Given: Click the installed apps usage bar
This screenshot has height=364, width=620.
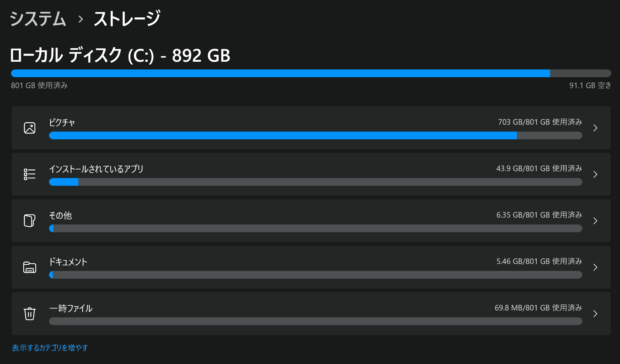Looking at the screenshot, I should (315, 182).
